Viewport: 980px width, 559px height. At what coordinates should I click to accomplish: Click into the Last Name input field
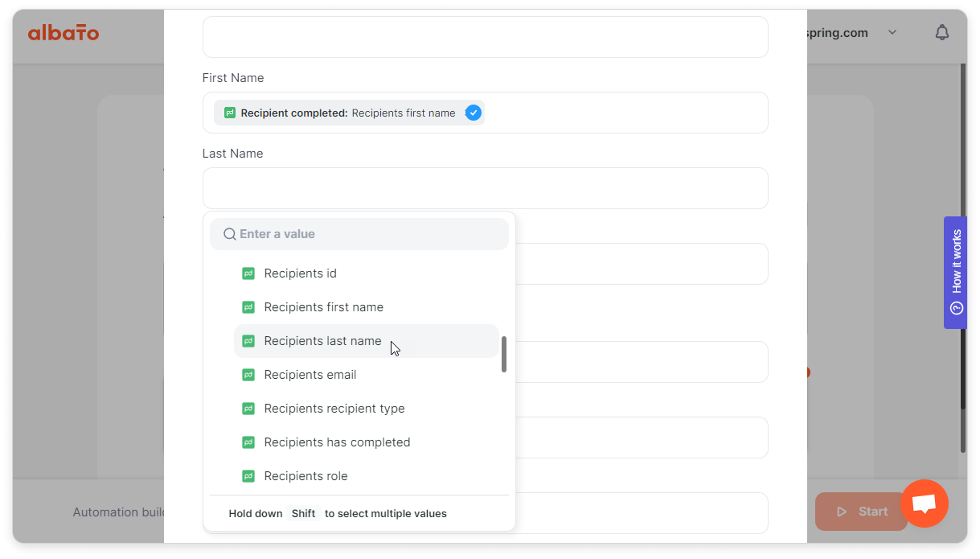(x=486, y=188)
